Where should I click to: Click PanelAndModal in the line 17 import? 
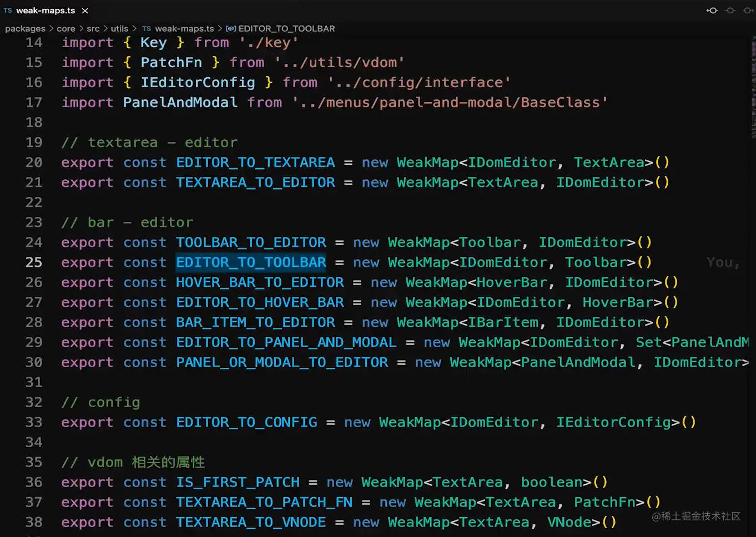[180, 103]
